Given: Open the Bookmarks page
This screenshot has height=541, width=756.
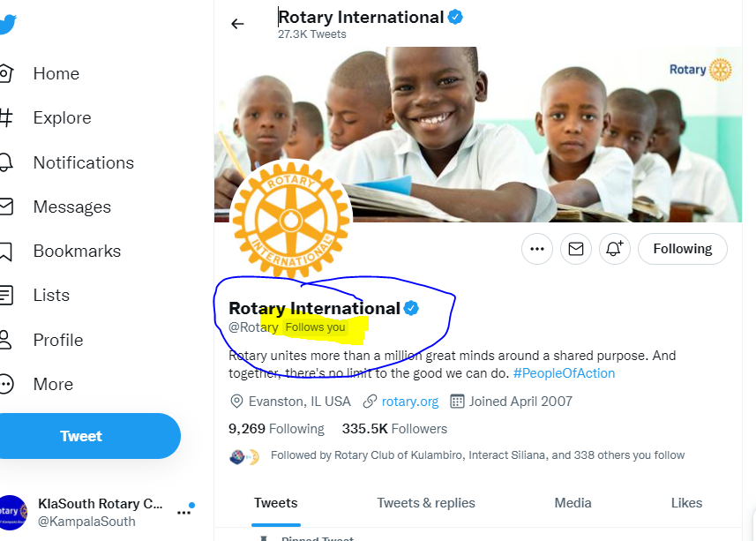Looking at the screenshot, I should click(60, 252).
